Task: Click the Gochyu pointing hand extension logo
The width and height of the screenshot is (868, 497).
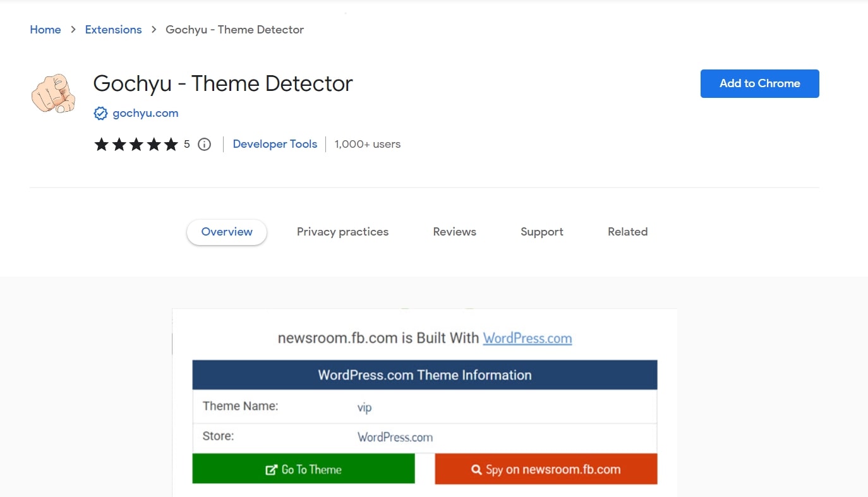Action: click(x=53, y=93)
